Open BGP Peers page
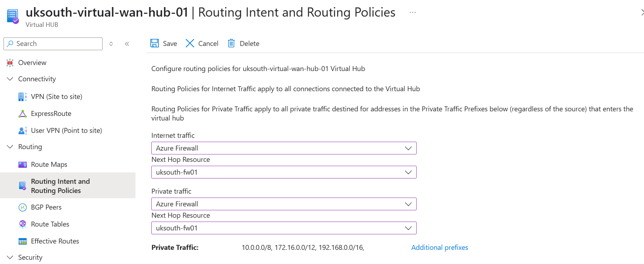The width and height of the screenshot is (644, 264). click(46, 207)
